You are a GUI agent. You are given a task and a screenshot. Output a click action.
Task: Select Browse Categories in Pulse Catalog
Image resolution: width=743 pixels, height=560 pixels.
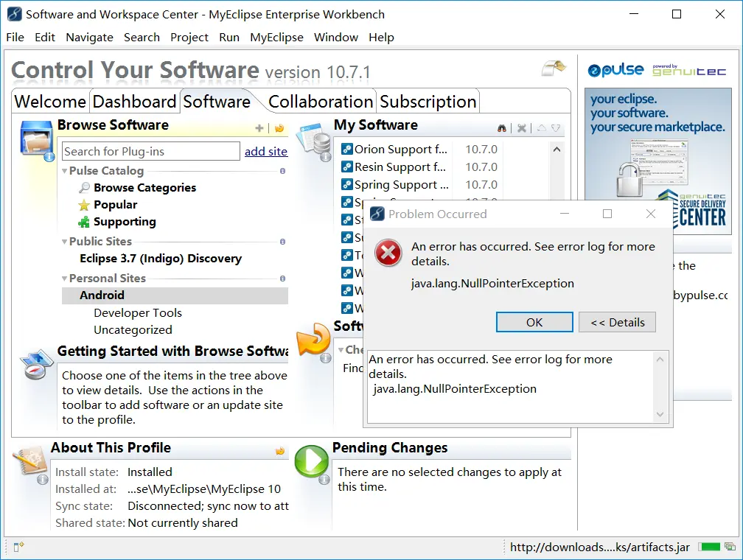[145, 188]
